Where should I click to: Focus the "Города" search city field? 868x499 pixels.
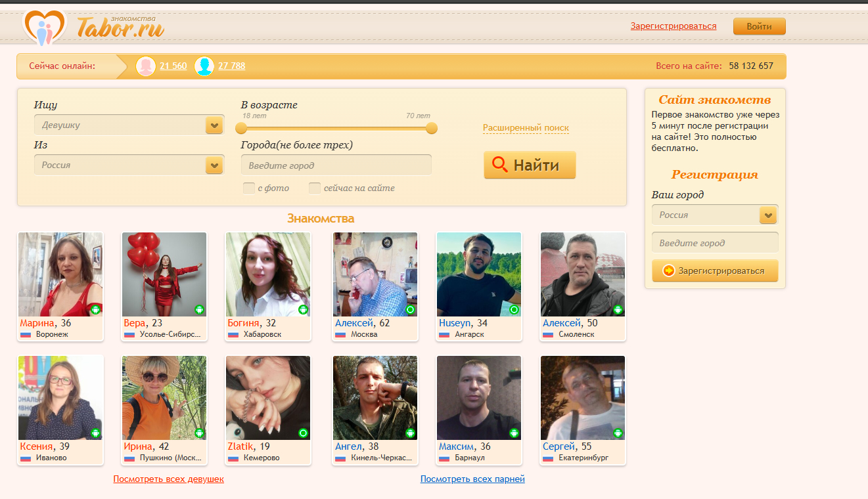pos(336,165)
